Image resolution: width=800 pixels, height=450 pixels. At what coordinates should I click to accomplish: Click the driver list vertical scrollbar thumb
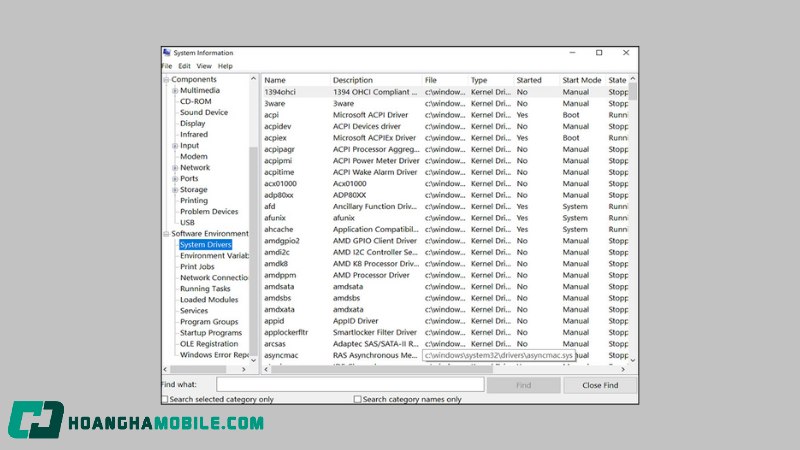point(633,91)
